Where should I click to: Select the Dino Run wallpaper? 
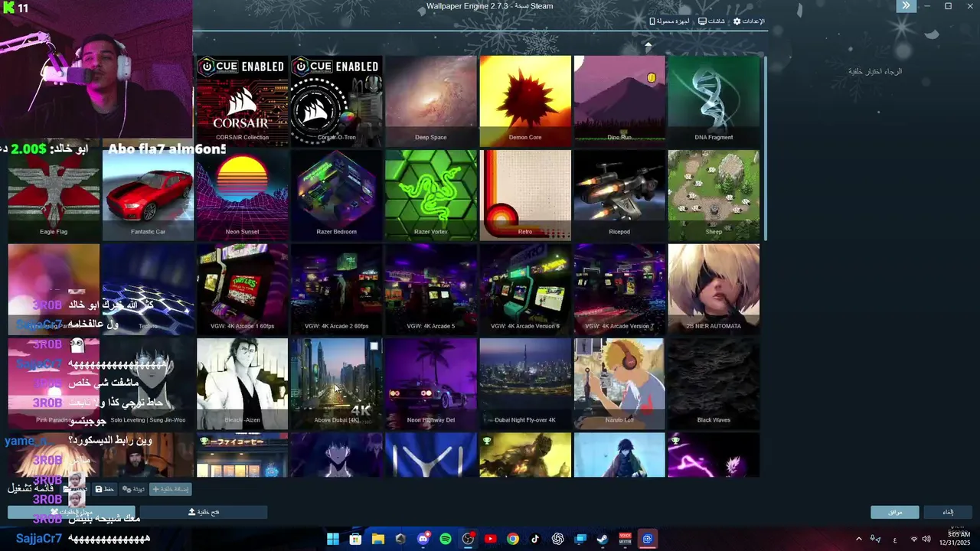pos(619,100)
